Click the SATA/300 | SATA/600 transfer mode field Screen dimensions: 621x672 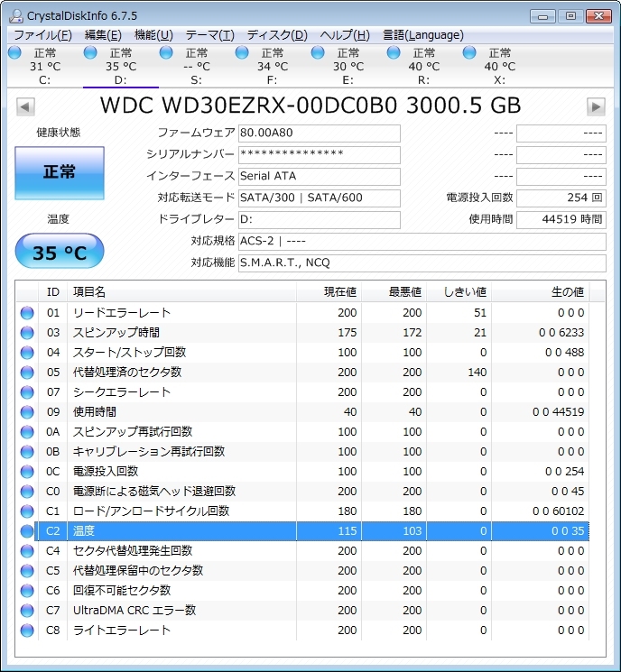click(320, 198)
